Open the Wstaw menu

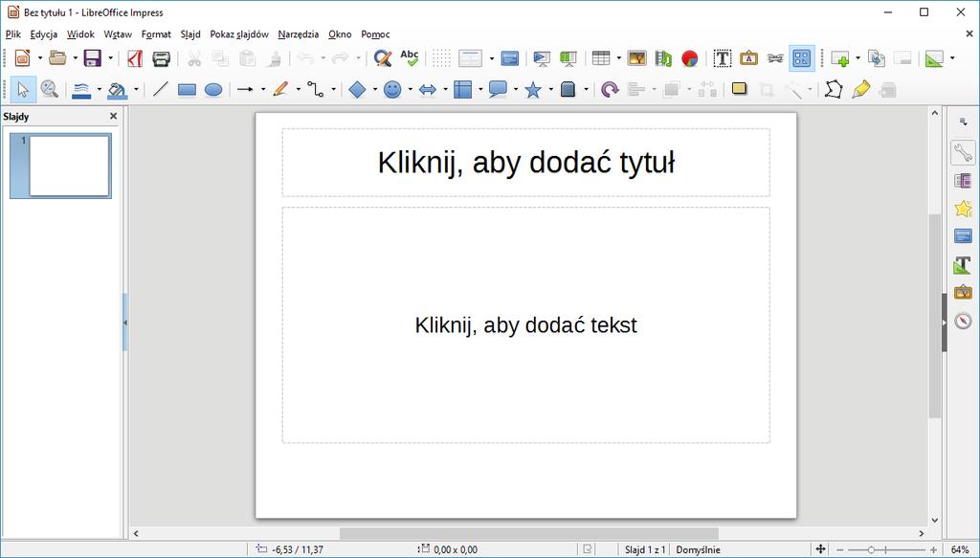click(x=118, y=34)
